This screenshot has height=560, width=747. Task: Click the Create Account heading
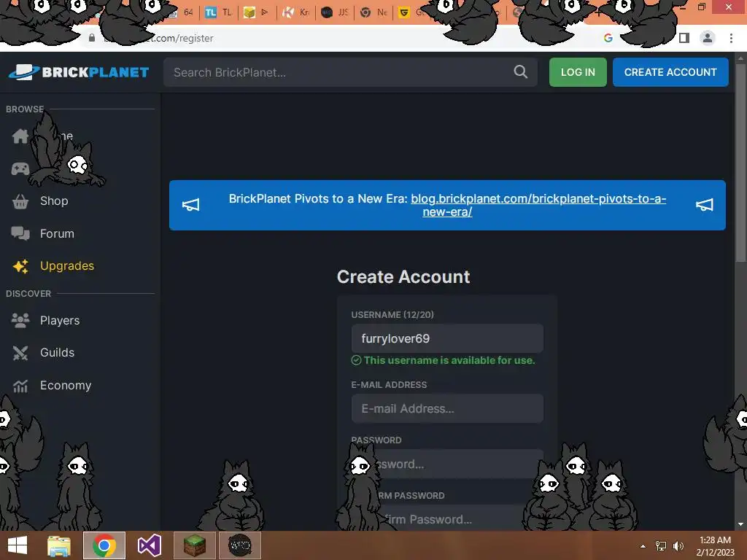tap(403, 277)
